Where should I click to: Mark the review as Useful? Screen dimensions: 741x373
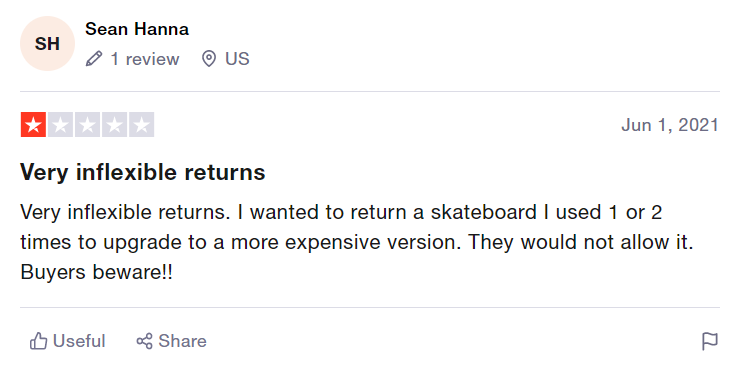tap(68, 341)
